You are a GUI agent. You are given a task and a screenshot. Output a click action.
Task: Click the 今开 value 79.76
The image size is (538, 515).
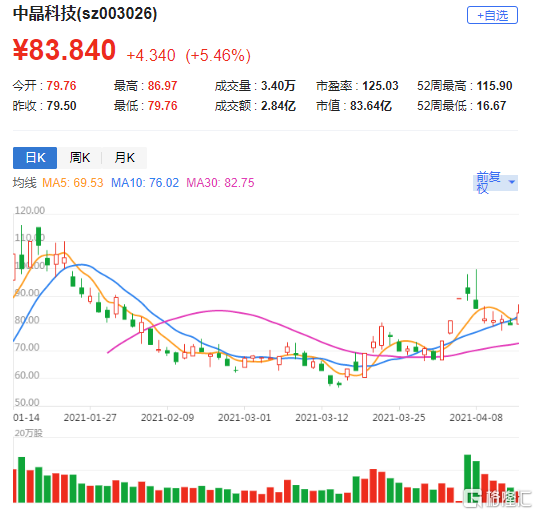[x=61, y=86]
